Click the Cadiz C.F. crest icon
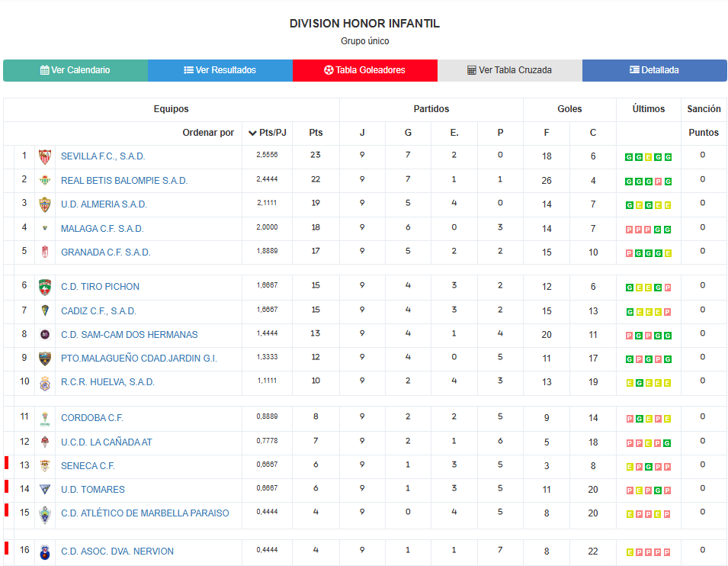This screenshot has height=566, width=728. tap(45, 310)
